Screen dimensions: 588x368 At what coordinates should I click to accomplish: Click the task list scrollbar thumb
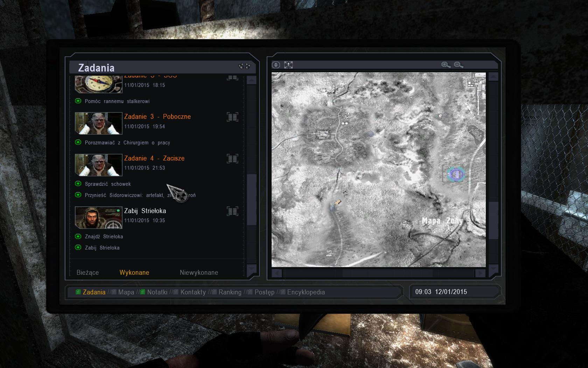(x=252, y=199)
